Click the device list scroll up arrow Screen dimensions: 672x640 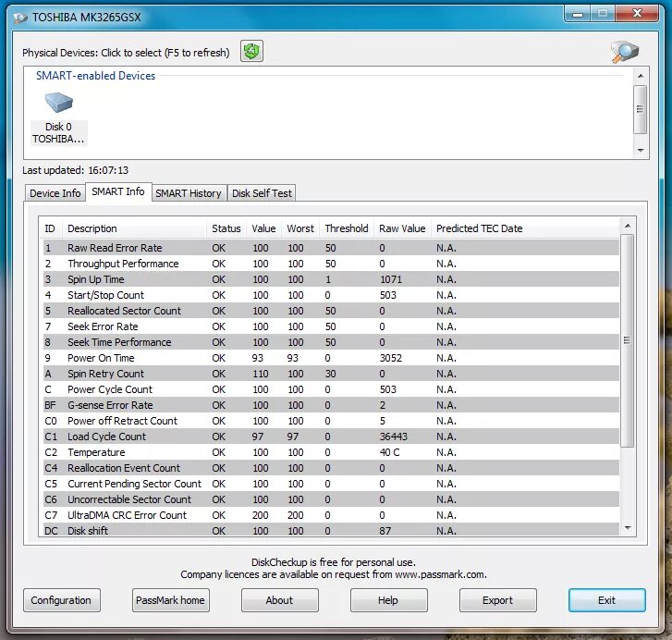click(x=641, y=76)
